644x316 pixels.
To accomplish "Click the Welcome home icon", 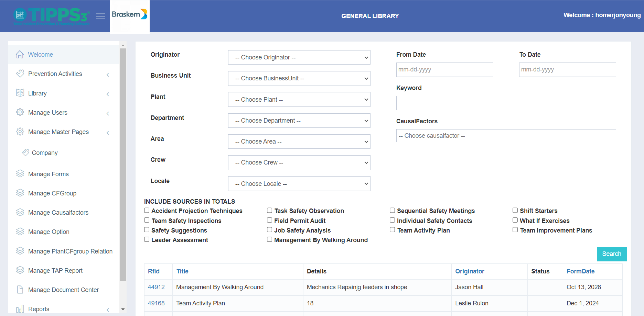I will [x=20, y=54].
